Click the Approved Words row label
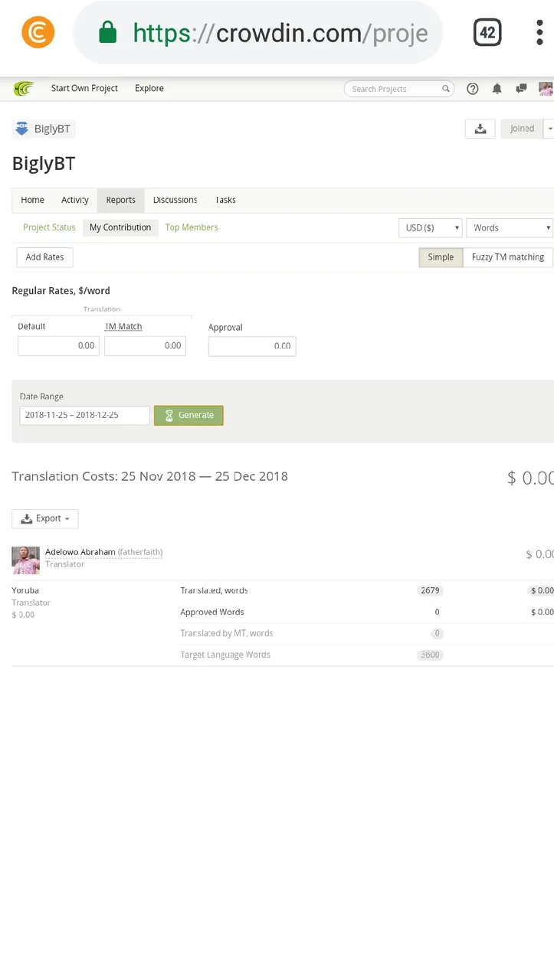The height and width of the screenshot is (980, 554). click(x=212, y=612)
